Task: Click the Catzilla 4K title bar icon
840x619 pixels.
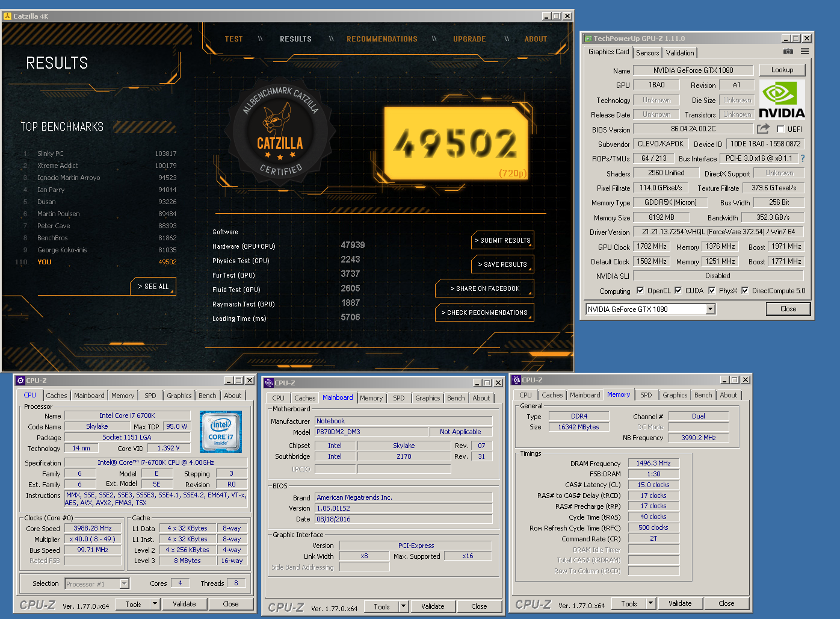Action: [7, 16]
